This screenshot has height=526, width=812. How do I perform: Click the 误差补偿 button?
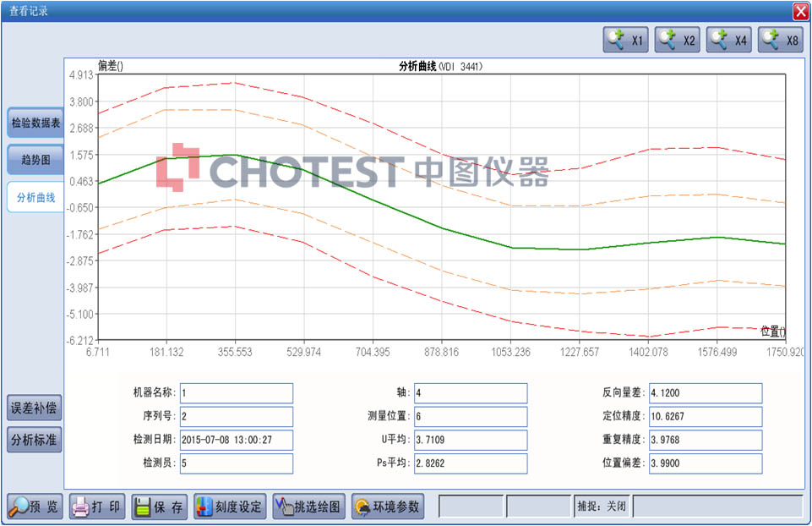pyautogui.click(x=35, y=408)
